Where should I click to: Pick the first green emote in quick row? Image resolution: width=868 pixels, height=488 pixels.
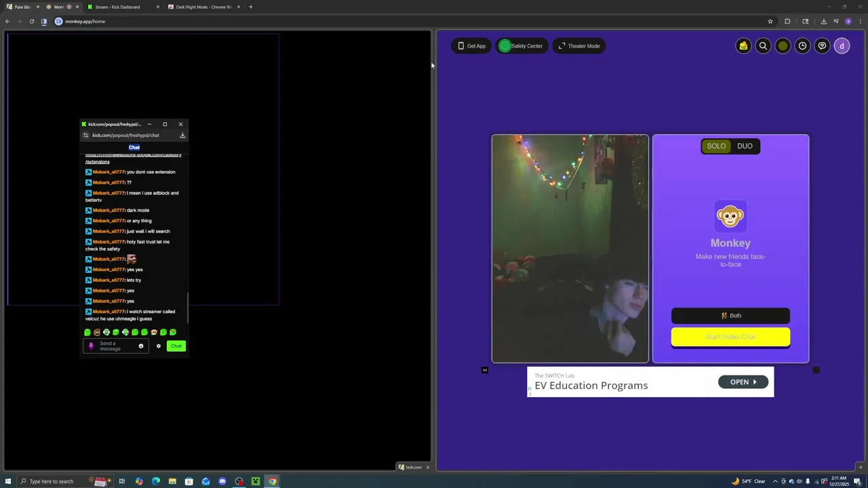[87, 332]
